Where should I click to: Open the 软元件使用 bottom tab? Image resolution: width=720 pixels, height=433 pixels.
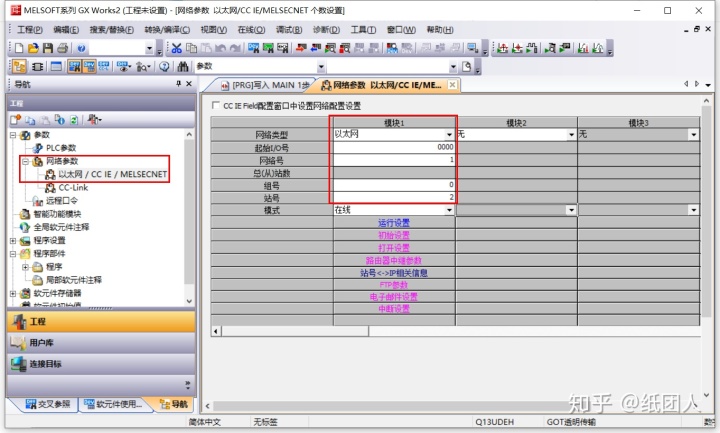[113, 404]
